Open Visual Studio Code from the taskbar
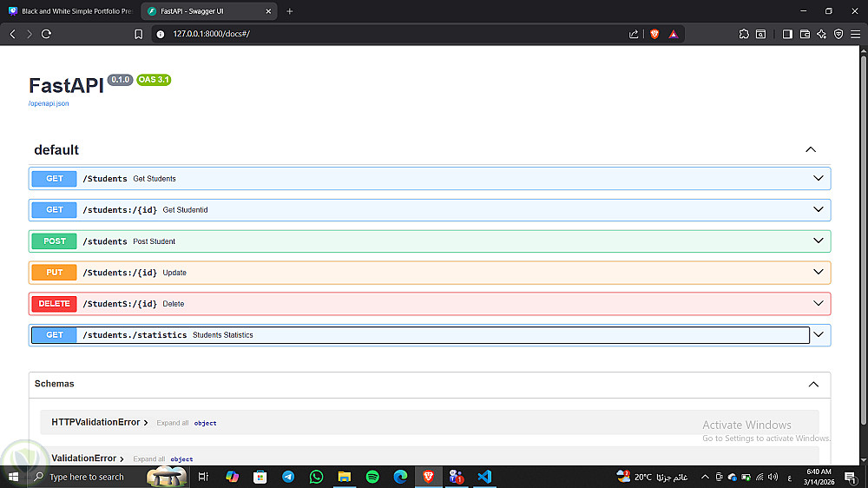The height and width of the screenshot is (488, 868). click(x=484, y=477)
